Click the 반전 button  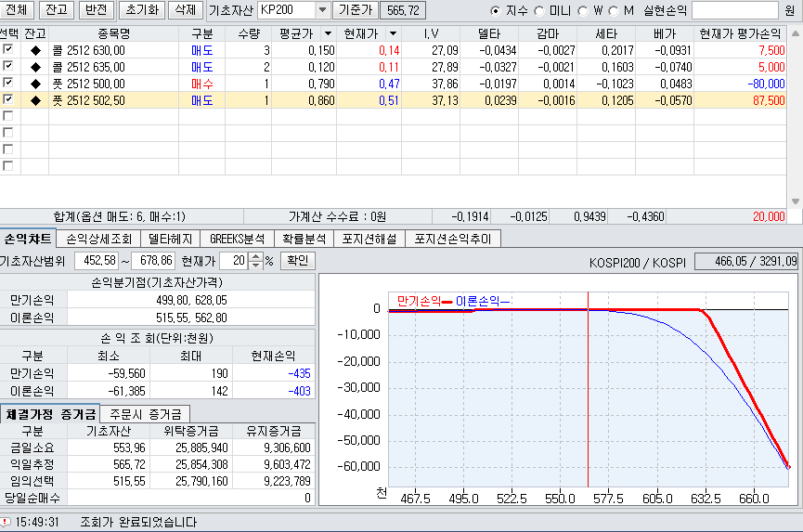pyautogui.click(x=97, y=9)
